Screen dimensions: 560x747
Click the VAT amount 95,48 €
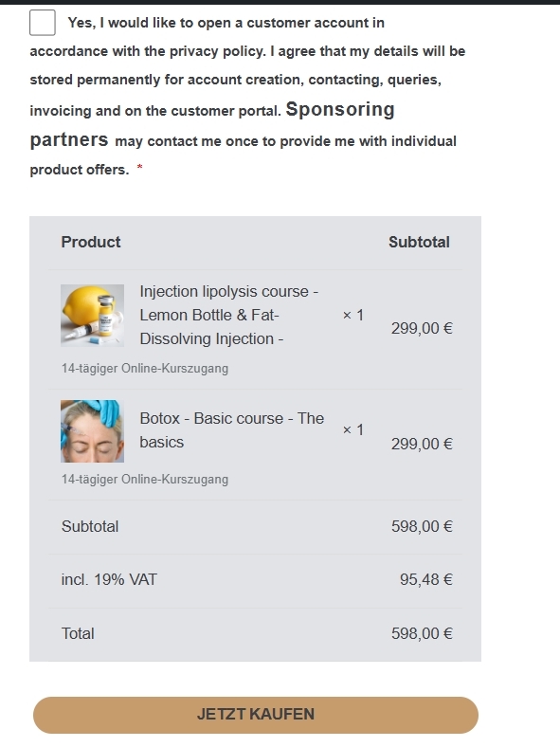[426, 580]
